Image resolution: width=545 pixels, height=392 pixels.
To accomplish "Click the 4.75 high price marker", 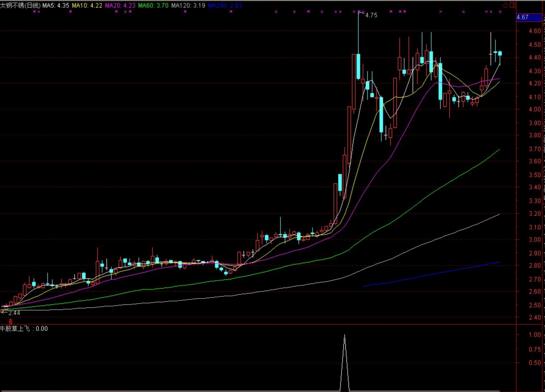I will coord(371,15).
